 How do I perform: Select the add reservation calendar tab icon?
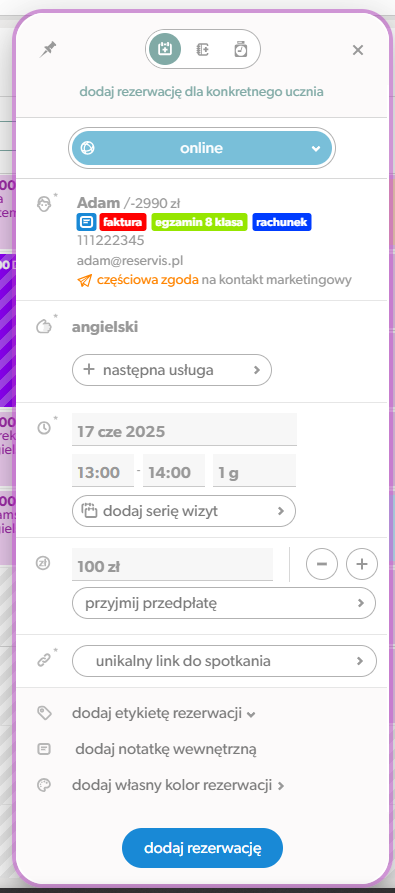pyautogui.click(x=165, y=50)
